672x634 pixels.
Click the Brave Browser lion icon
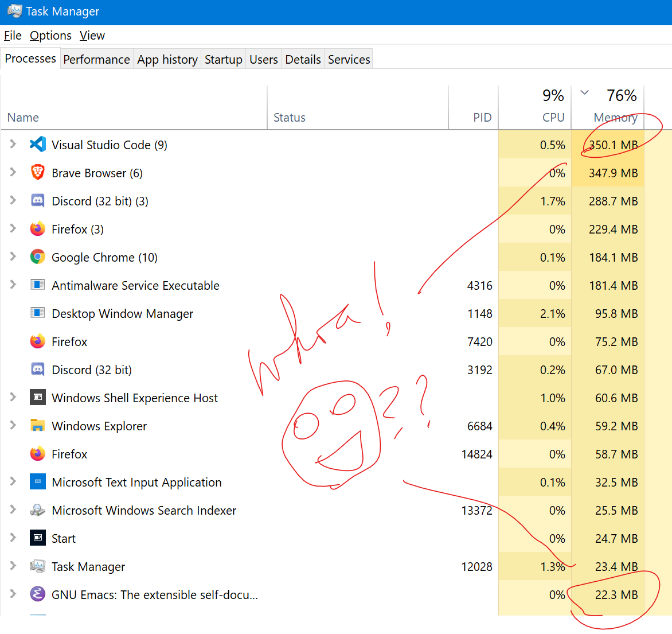tap(38, 173)
